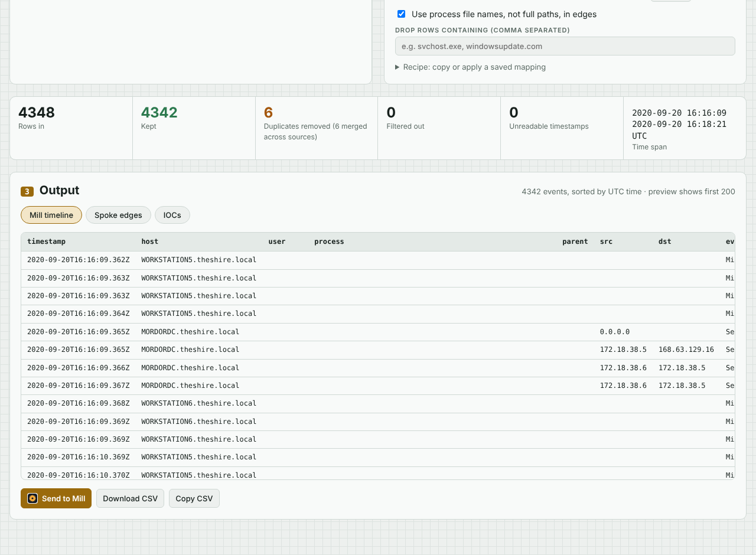Switch to the Mill timeline tab

pyautogui.click(x=51, y=215)
